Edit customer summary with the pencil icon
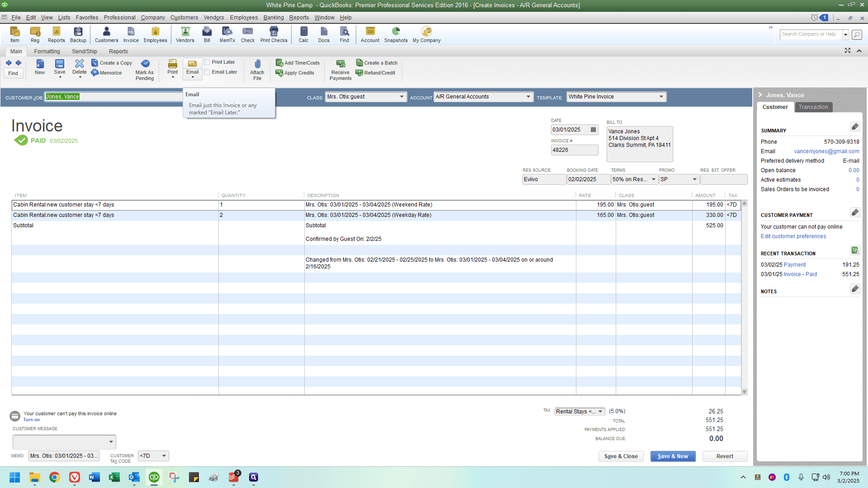This screenshot has width=868, height=488. [x=855, y=127]
